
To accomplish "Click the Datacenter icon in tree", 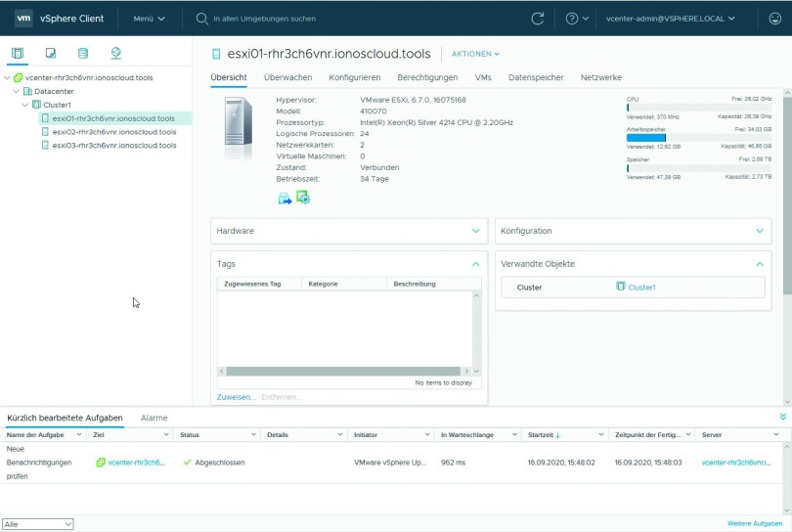I will point(27,91).
